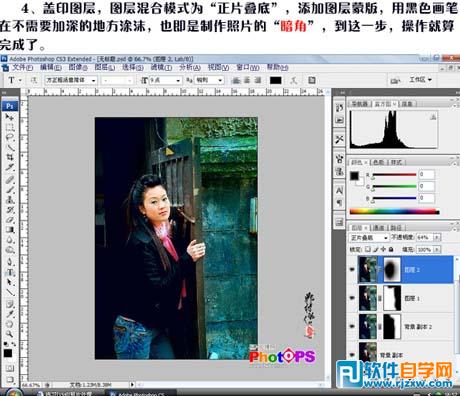
Task: Switch to the 通道 channels tab
Action: pyautogui.click(x=378, y=228)
